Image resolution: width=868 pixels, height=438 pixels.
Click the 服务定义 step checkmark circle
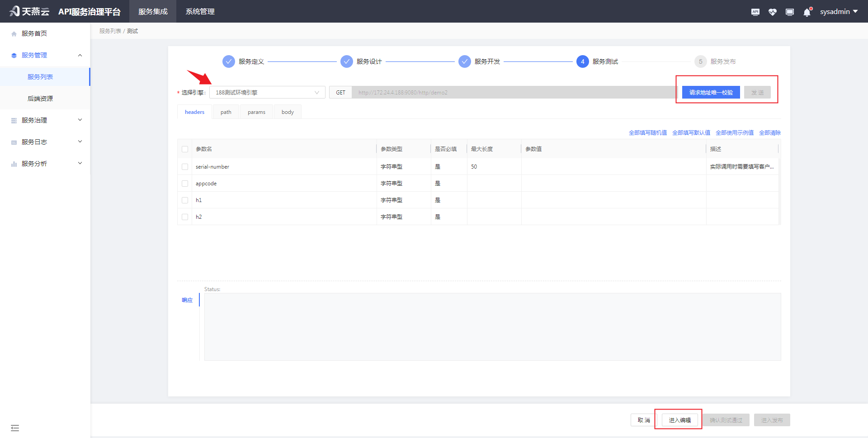coord(229,61)
